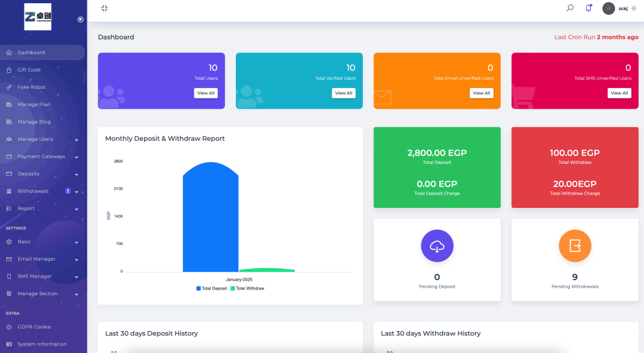Click the Withdrawals alert badge
Viewport: 644px width, 353px height.
click(x=68, y=191)
